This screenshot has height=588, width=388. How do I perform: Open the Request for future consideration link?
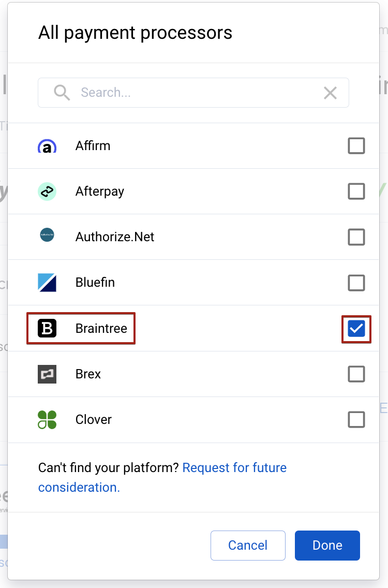tap(234, 467)
